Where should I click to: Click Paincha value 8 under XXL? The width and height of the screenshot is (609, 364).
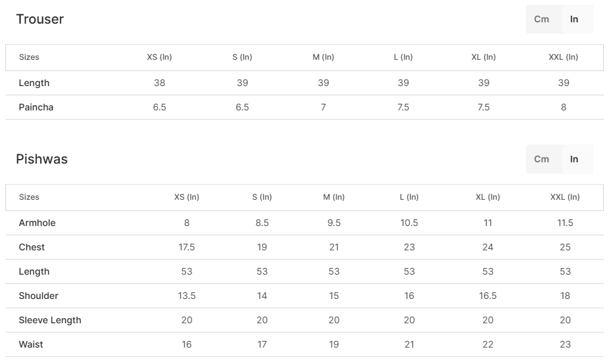[x=564, y=107]
